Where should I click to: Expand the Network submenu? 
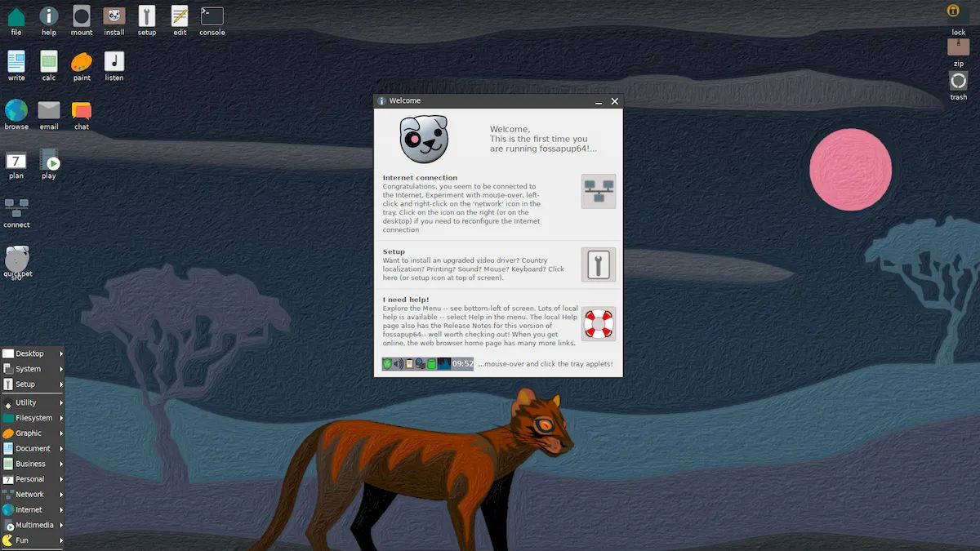click(x=30, y=494)
